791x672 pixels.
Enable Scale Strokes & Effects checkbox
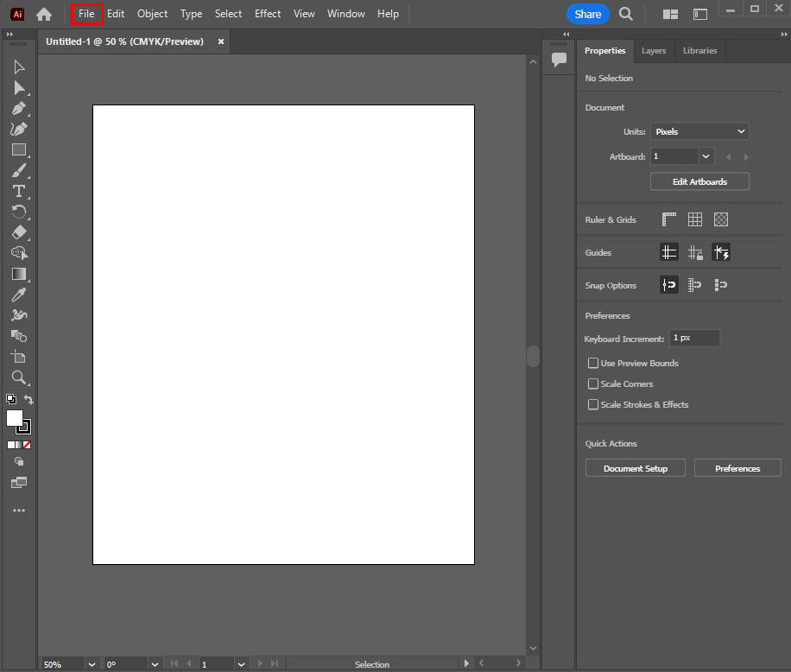pos(593,405)
